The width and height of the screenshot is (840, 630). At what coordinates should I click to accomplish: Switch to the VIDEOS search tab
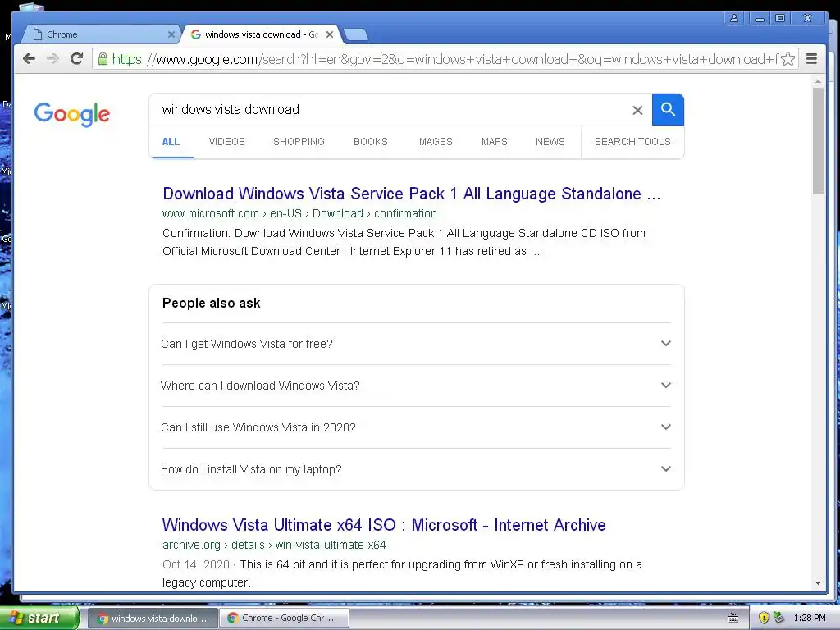(x=226, y=142)
